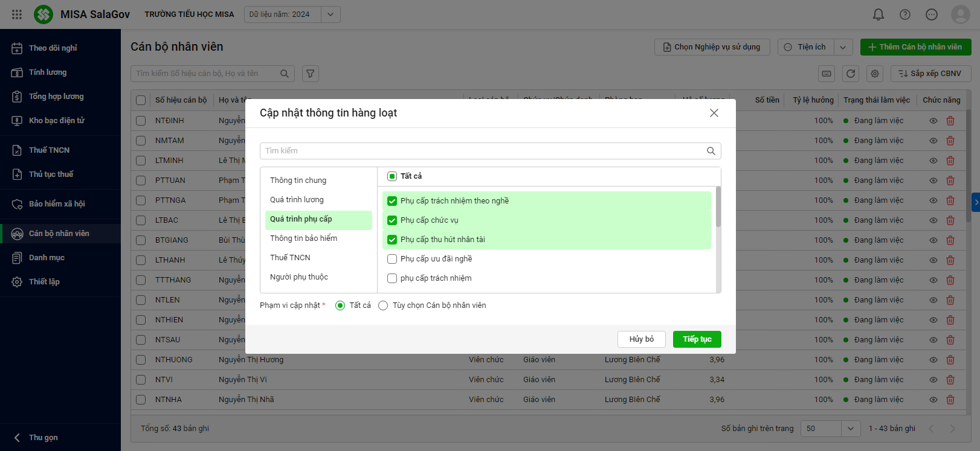980x451 pixels.
Task: Open table settings gear icon
Action: click(x=874, y=74)
